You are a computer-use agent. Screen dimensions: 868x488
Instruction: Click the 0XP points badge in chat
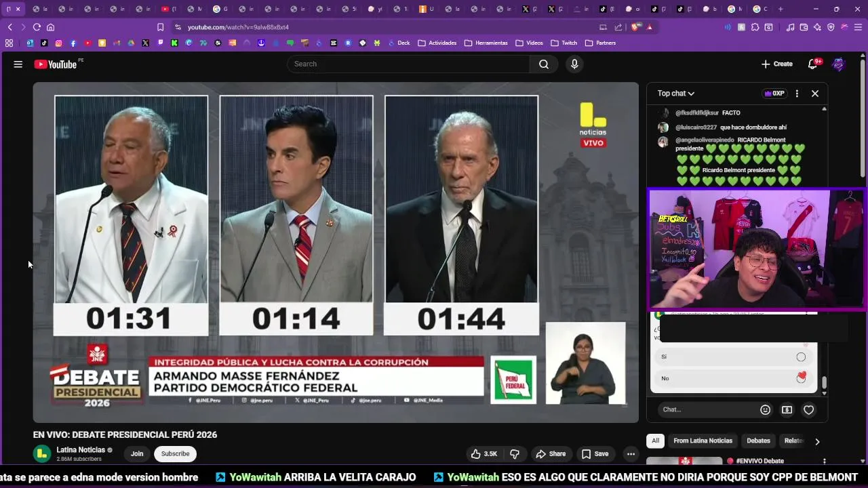[x=774, y=94]
